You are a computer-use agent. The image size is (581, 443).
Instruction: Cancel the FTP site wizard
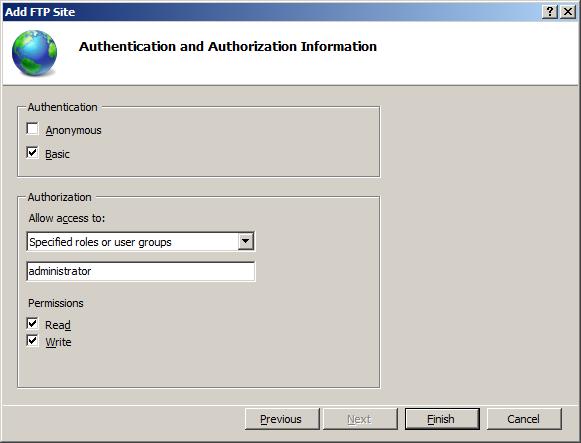coord(524,419)
